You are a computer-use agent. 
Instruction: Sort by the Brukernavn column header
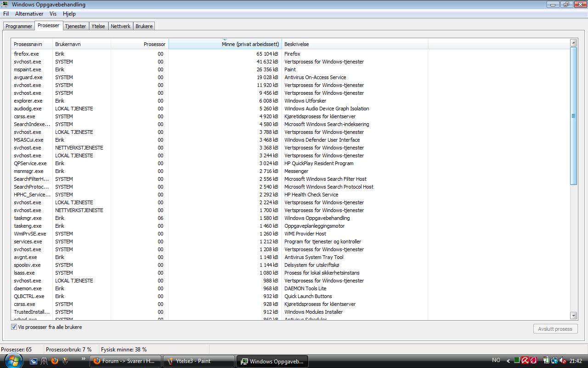[x=81, y=44]
